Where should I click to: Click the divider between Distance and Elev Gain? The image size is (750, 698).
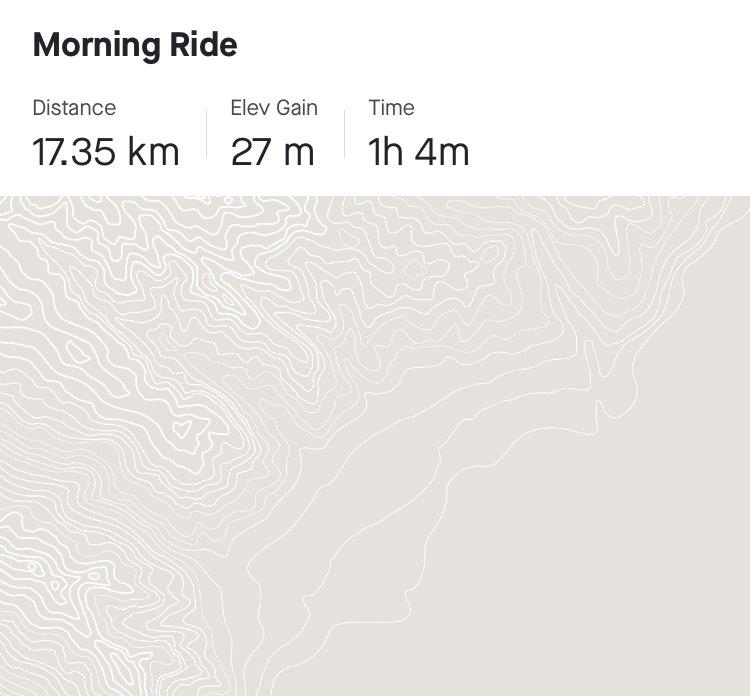(207, 134)
